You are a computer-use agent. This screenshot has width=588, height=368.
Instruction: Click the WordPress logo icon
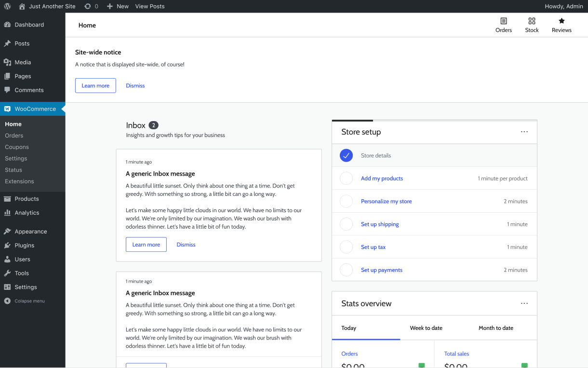pyautogui.click(x=7, y=6)
